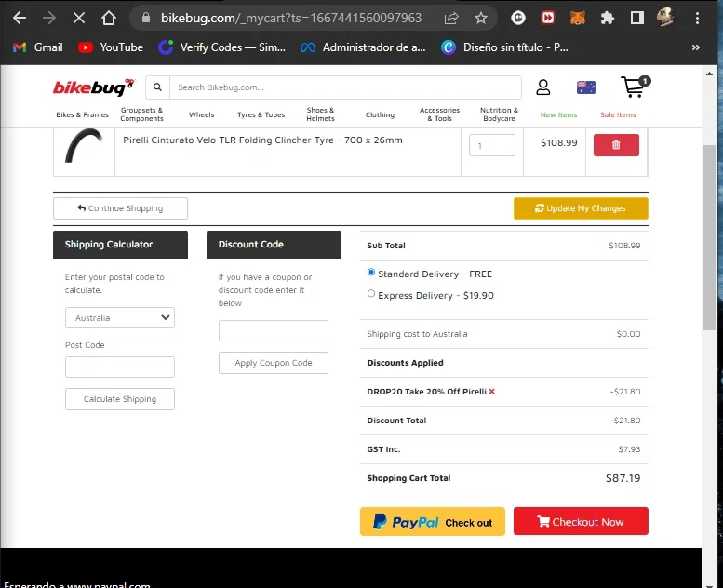This screenshot has height=588, width=723.
Task: Open the Chrome profile avatar
Action: (x=665, y=18)
